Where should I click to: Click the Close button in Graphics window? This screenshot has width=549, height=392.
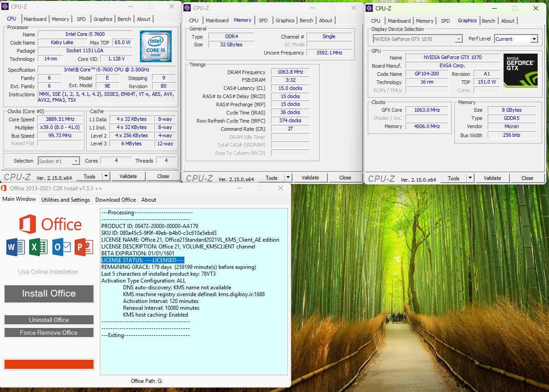(x=527, y=178)
